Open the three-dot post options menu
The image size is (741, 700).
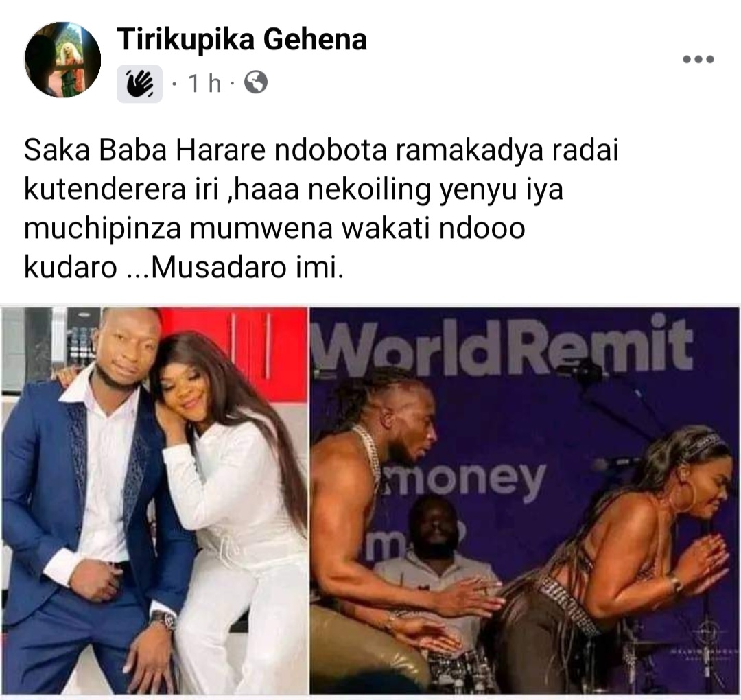pyautogui.click(x=698, y=59)
